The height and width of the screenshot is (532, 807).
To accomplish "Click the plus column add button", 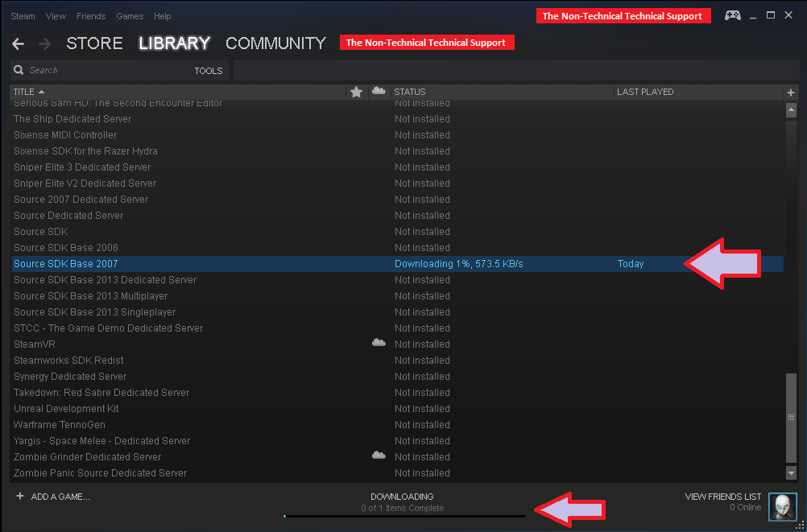I will [791, 92].
